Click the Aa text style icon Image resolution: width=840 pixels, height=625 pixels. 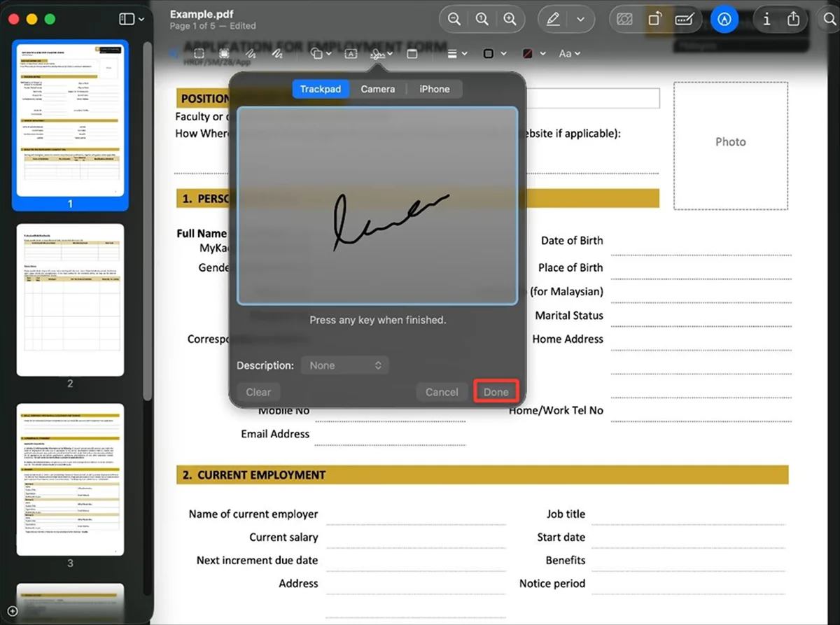(565, 53)
